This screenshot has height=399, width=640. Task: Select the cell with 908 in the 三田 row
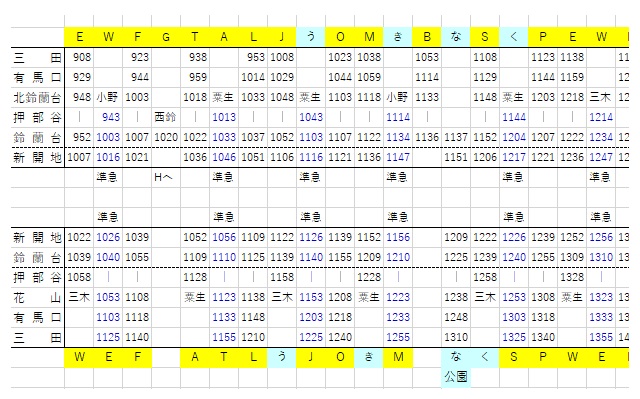coord(79,57)
